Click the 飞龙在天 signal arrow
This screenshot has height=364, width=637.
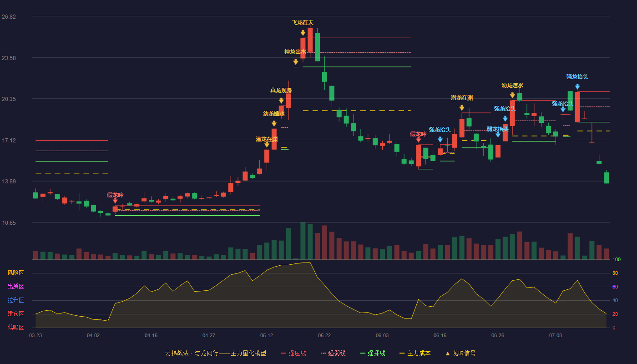click(303, 33)
